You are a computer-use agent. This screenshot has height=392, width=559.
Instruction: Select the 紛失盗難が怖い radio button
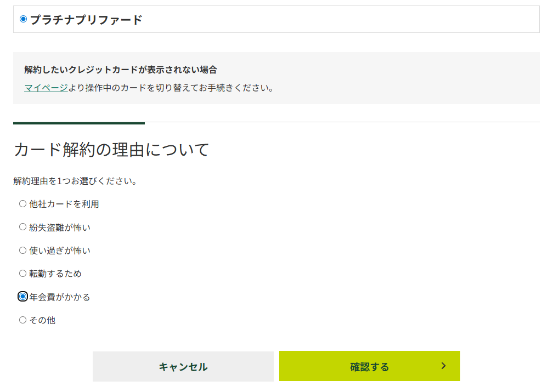click(22, 227)
